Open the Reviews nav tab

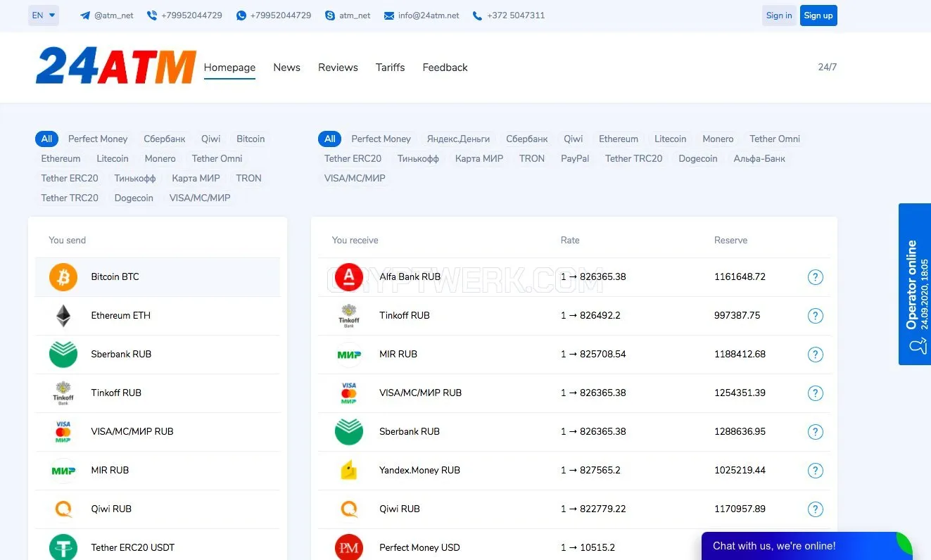click(x=338, y=68)
